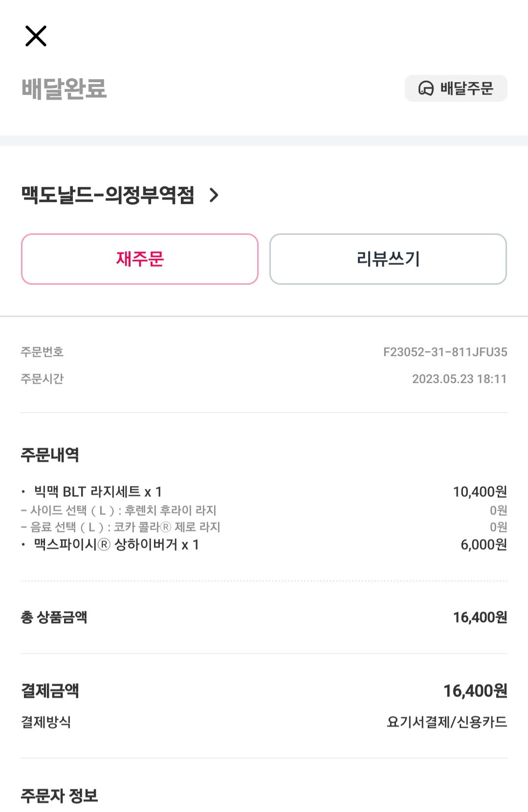Viewport: 528px width, 812px height.
Task: Select the 빅맥 BLT 라지세트 item
Action: point(98,492)
